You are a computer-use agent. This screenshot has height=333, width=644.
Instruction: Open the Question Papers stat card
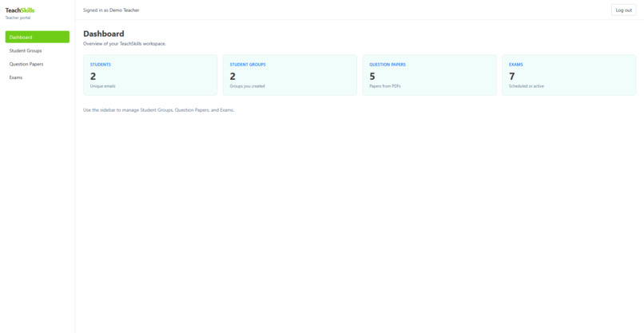(430, 75)
